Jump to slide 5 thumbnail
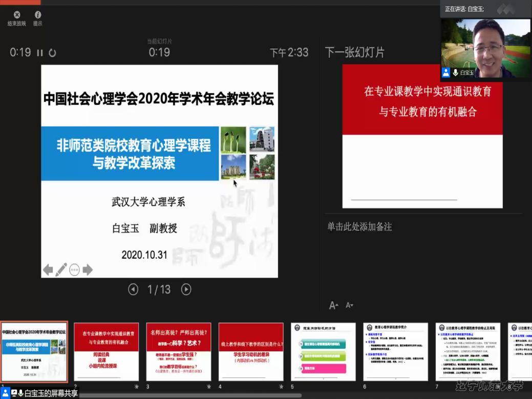Screen dimensions: 532x399 323,351
